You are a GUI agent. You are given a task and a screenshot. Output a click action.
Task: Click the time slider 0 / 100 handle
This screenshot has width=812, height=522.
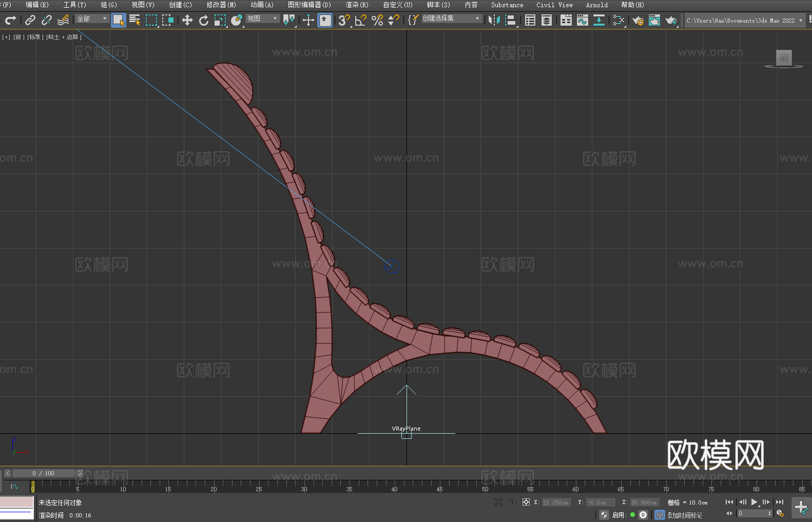pyautogui.click(x=44, y=473)
